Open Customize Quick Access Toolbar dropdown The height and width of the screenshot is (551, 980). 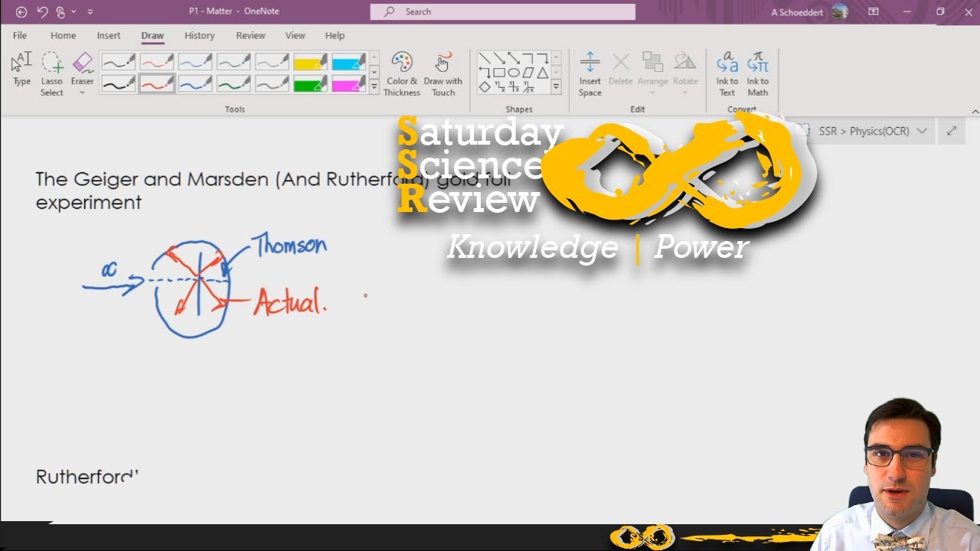pos(90,11)
